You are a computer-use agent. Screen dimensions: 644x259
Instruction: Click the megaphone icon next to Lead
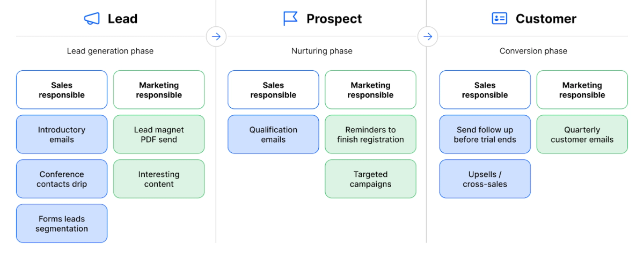point(92,19)
